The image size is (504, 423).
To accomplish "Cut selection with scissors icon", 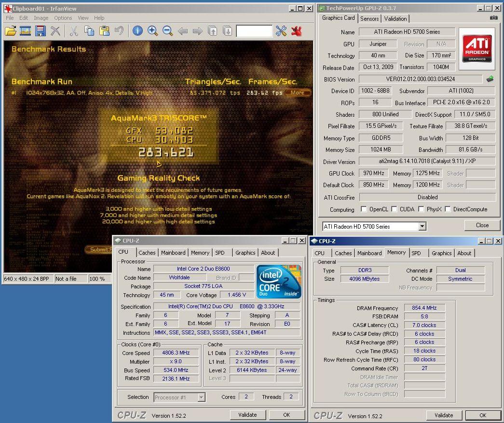I will tap(74, 31).
